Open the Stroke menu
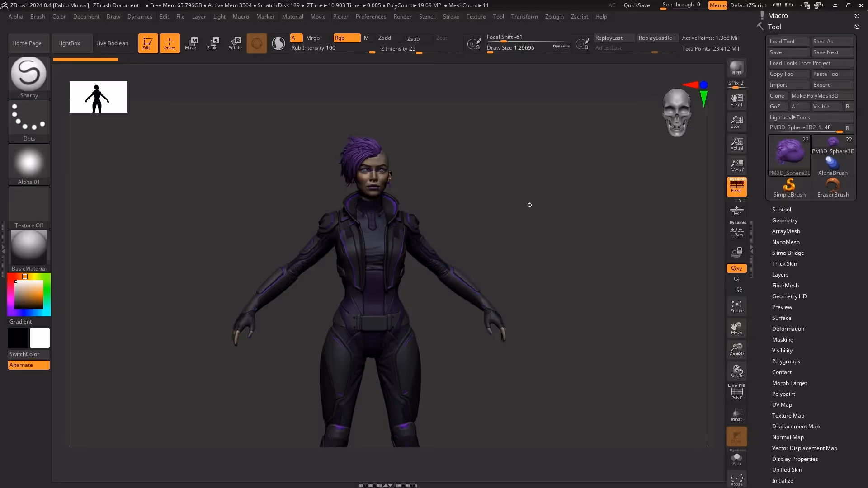868x488 pixels. click(x=451, y=17)
